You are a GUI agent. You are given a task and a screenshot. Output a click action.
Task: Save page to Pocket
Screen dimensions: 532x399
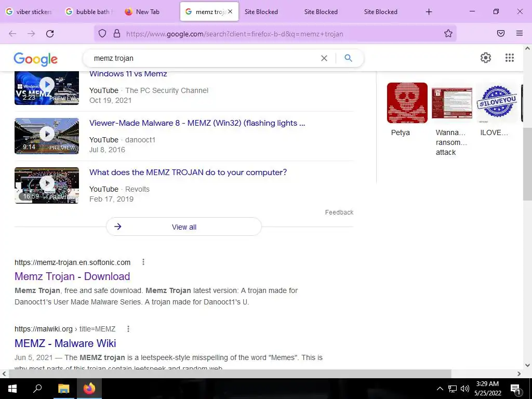(501, 33)
